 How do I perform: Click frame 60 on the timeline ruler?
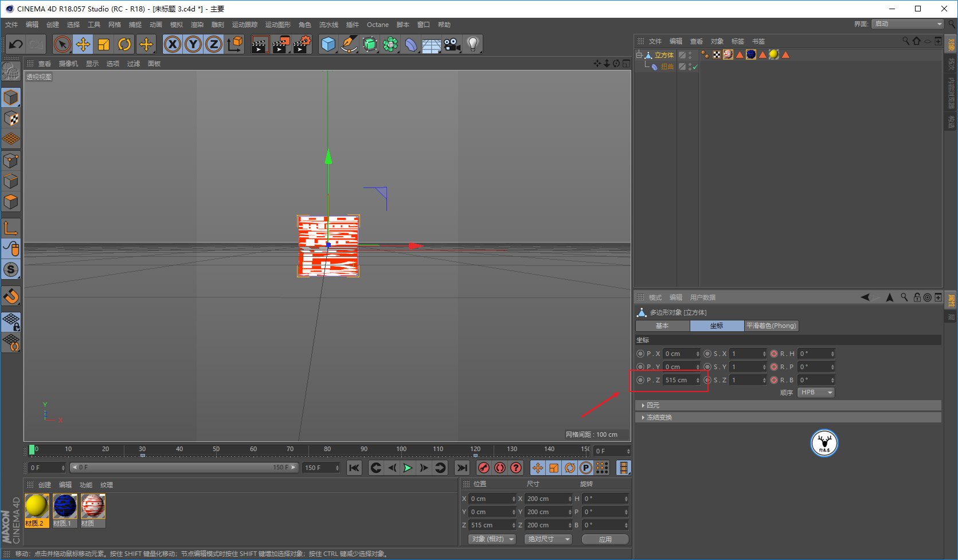[253, 449]
